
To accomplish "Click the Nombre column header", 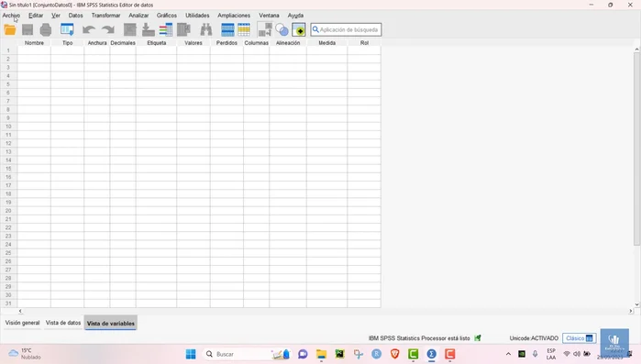I will pyautogui.click(x=34, y=43).
